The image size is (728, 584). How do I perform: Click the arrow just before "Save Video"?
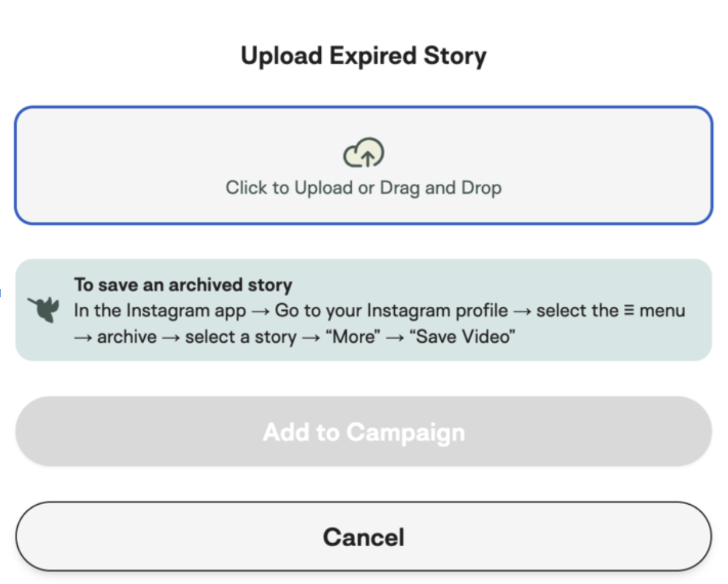(395, 338)
